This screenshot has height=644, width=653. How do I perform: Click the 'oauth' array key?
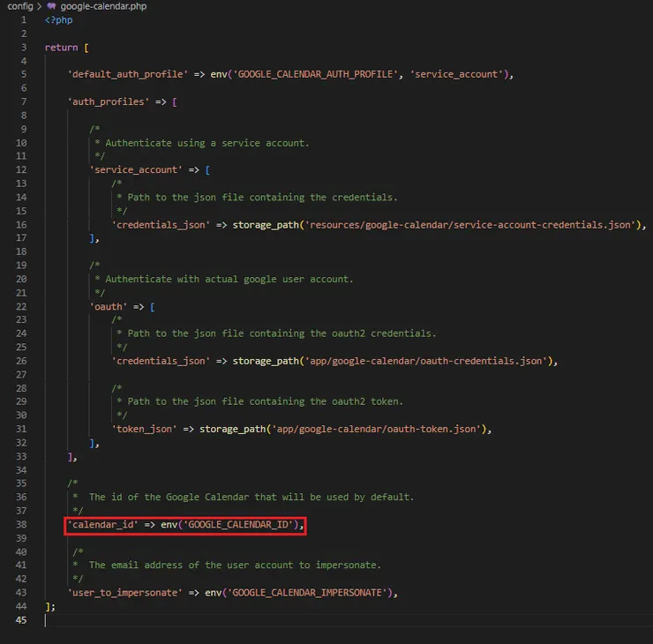pyautogui.click(x=109, y=307)
